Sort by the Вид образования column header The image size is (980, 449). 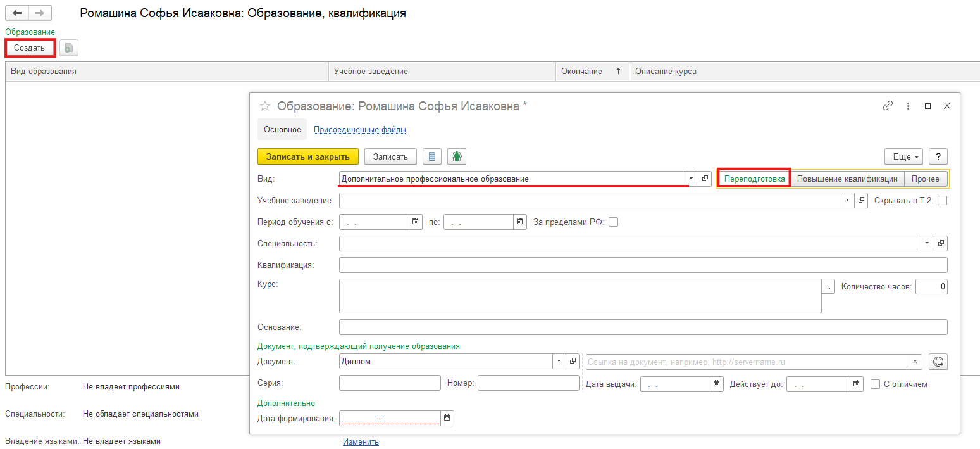(167, 72)
